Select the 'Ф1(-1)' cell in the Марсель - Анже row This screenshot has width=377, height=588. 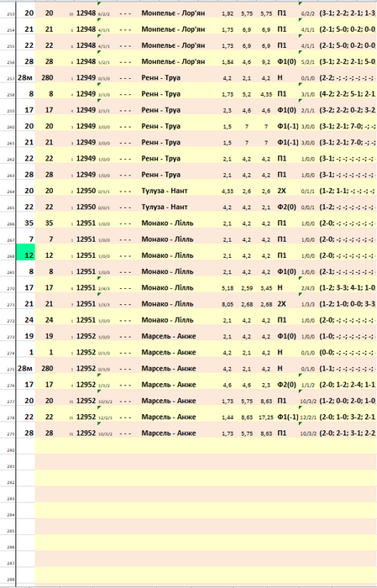(288, 417)
